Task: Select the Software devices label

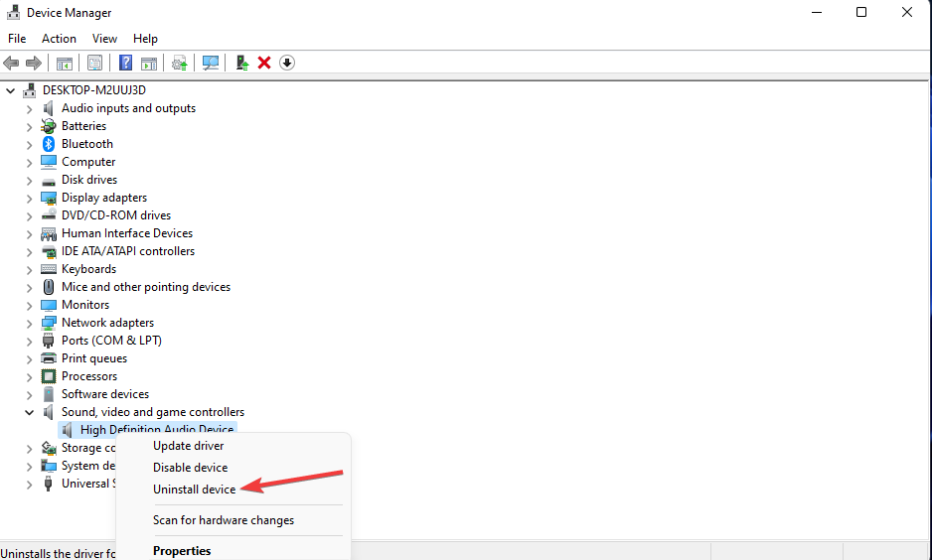Action: click(x=105, y=394)
